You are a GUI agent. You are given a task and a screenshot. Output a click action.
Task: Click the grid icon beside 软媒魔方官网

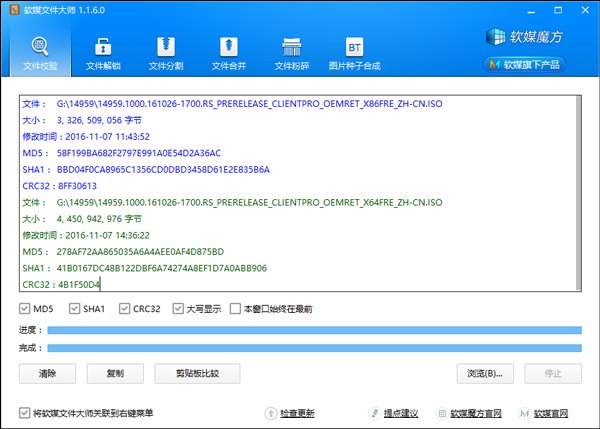tap(442, 413)
